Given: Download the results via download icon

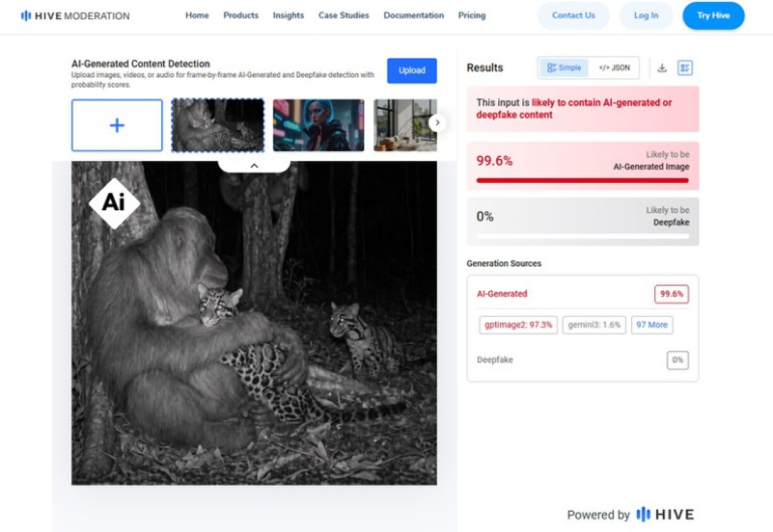Looking at the screenshot, I should click(662, 68).
